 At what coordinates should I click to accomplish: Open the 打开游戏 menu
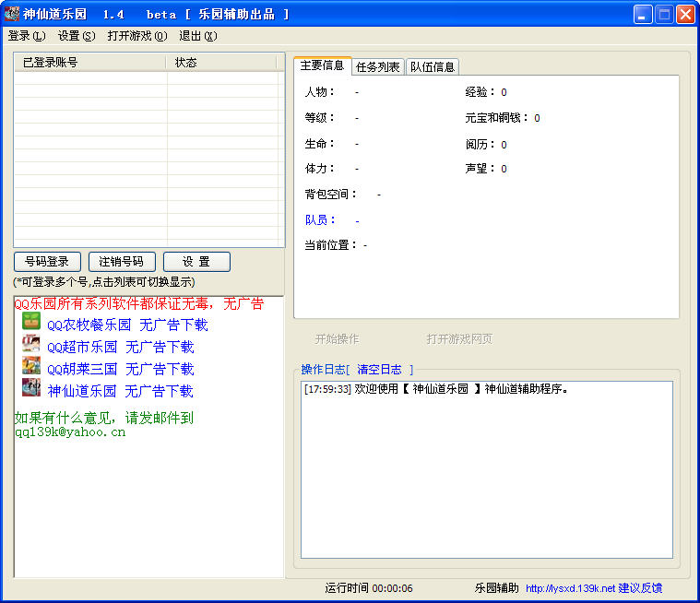coord(136,36)
